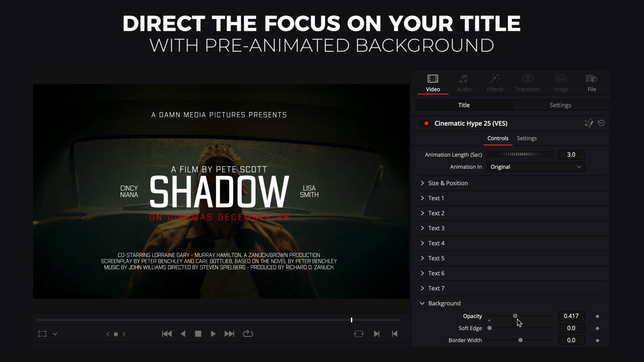Click the Animation Length value field 3.0

click(x=571, y=155)
